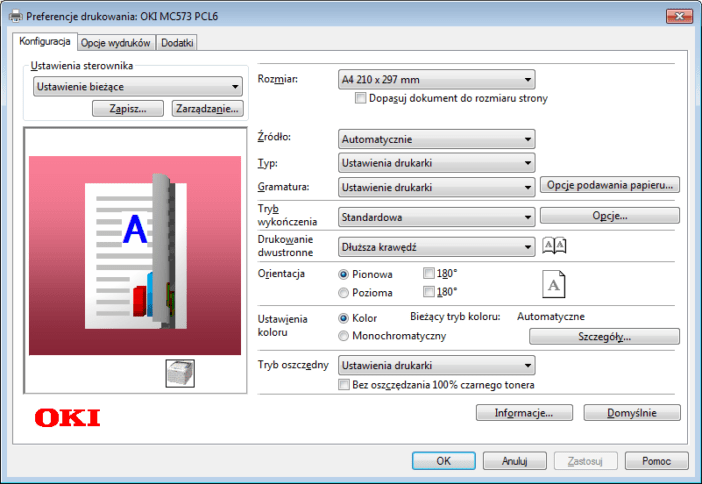Click the Zapisz... button

tap(128, 108)
